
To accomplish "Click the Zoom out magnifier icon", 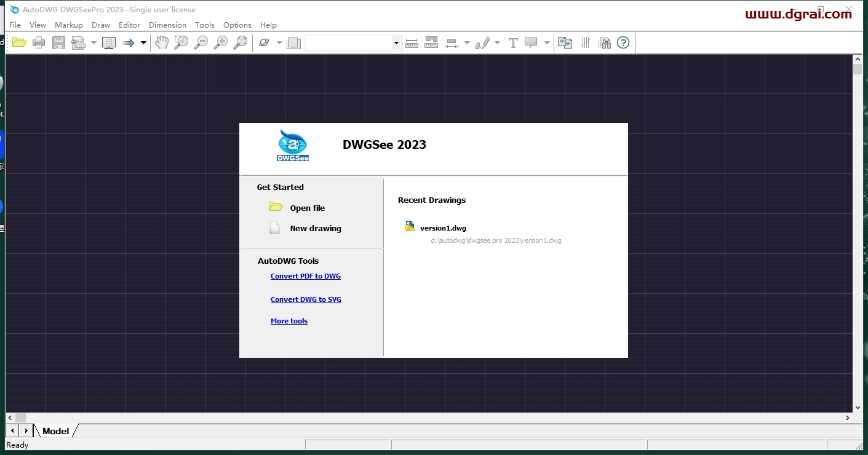I will 201,42.
